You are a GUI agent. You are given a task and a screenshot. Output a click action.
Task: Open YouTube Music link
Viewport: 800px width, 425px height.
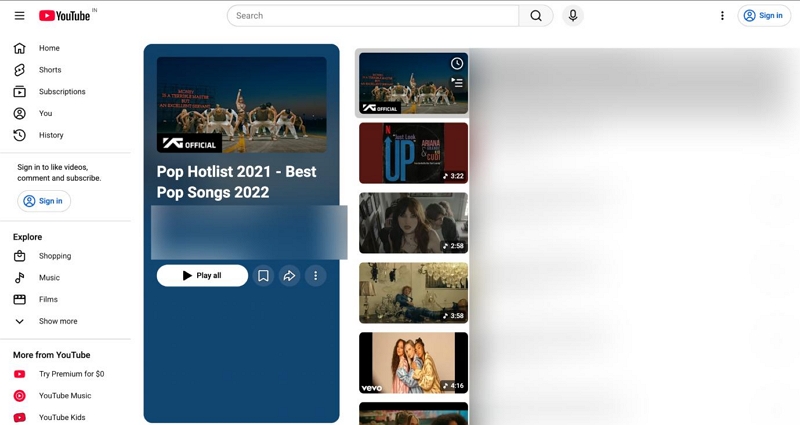[x=65, y=395]
